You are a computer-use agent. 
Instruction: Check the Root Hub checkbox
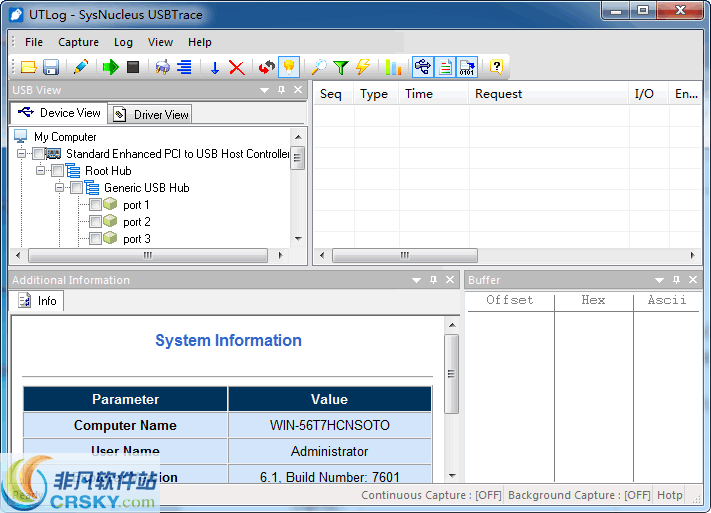click(x=58, y=171)
